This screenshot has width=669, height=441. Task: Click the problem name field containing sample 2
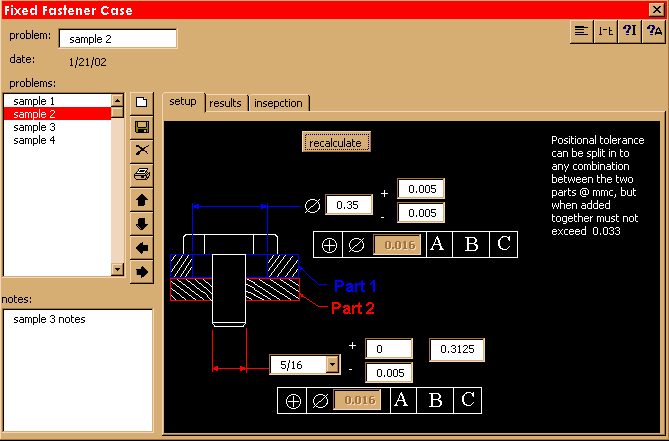[x=117, y=39]
